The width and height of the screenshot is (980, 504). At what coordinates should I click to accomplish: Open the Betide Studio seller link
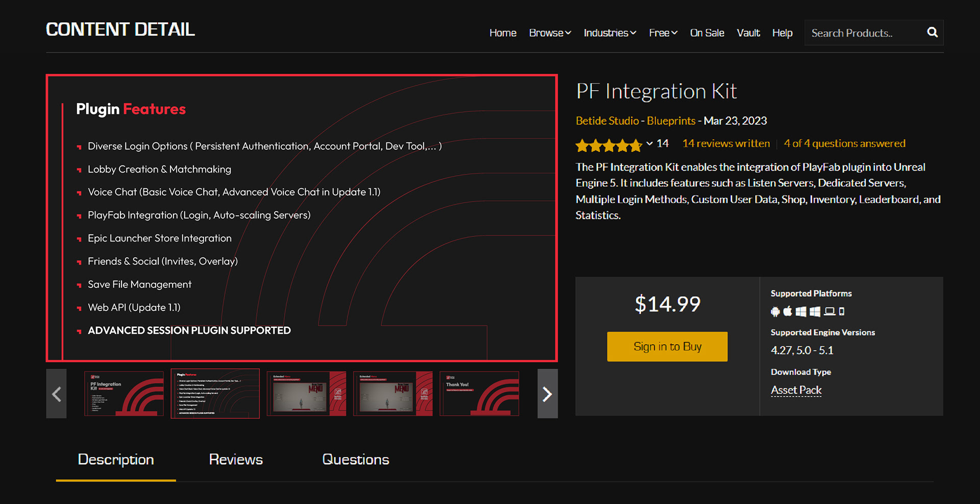[x=607, y=121]
